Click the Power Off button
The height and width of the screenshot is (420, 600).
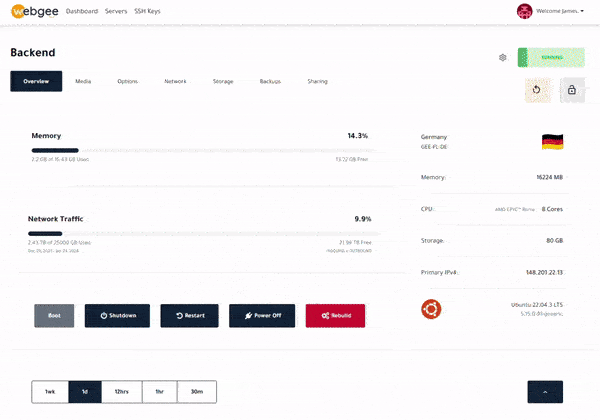click(x=262, y=316)
